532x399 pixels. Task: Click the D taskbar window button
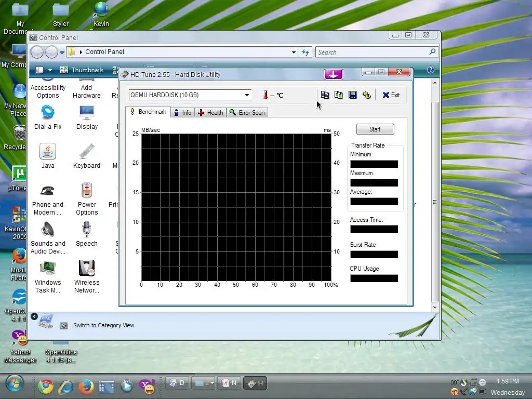click(x=177, y=383)
